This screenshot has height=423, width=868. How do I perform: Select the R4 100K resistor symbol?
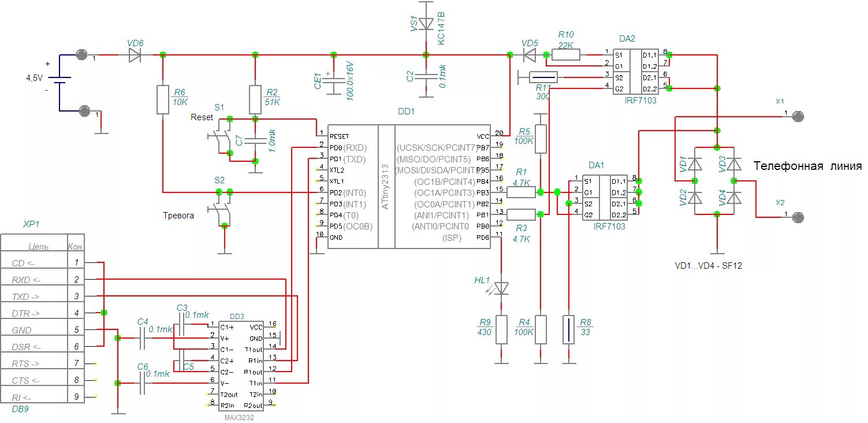[541, 330]
